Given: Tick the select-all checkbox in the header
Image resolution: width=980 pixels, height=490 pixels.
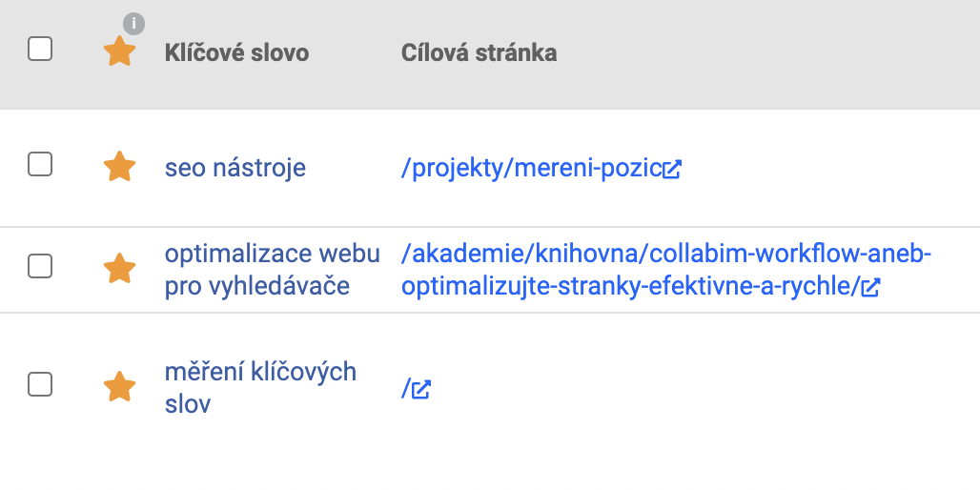Looking at the screenshot, I should click(x=40, y=49).
